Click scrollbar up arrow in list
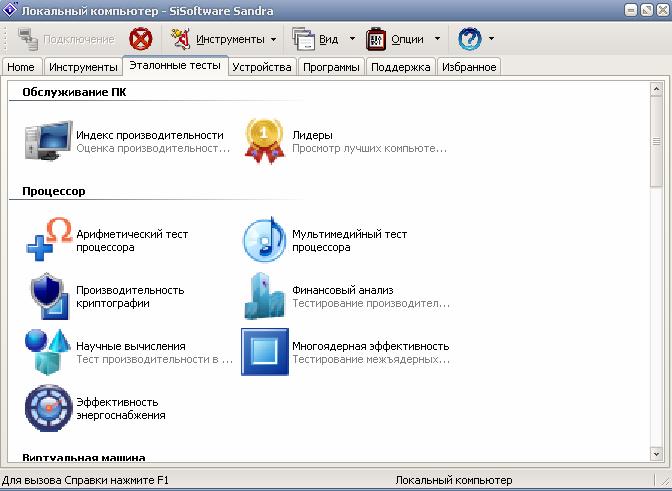 pos(656,89)
